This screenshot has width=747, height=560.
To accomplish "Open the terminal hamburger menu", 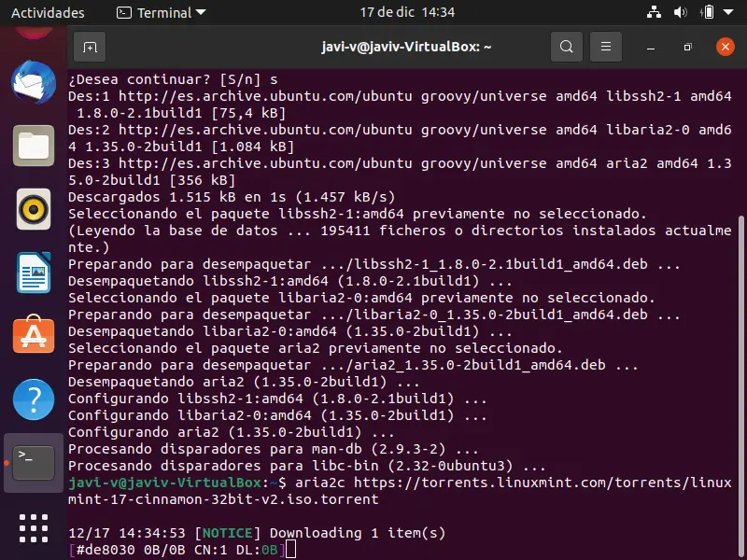I will click(x=605, y=47).
